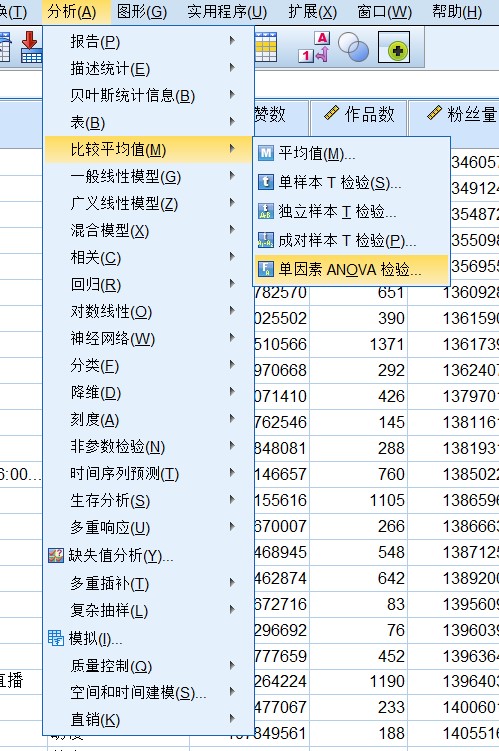499x751 pixels.
Task: Select cell with value 1105
Action: coord(359,500)
